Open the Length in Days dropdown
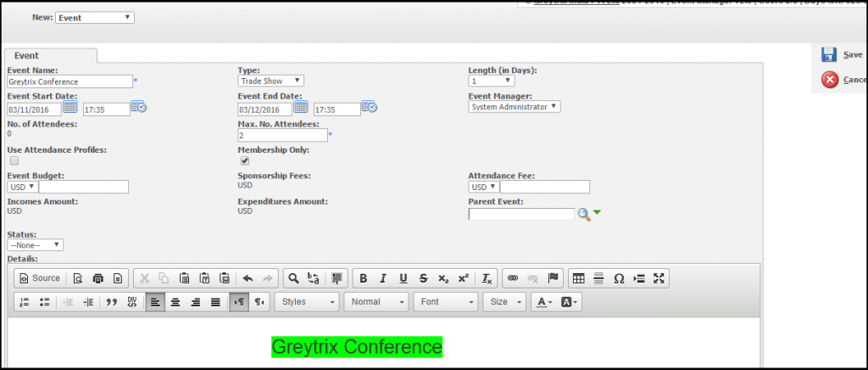Image resolution: width=868 pixels, height=370 pixels. (x=492, y=81)
